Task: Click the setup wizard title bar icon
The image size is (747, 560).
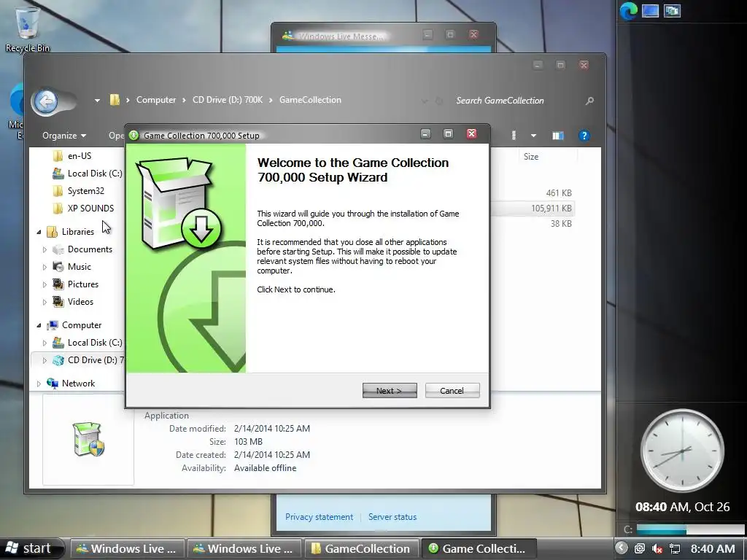Action: pos(134,135)
